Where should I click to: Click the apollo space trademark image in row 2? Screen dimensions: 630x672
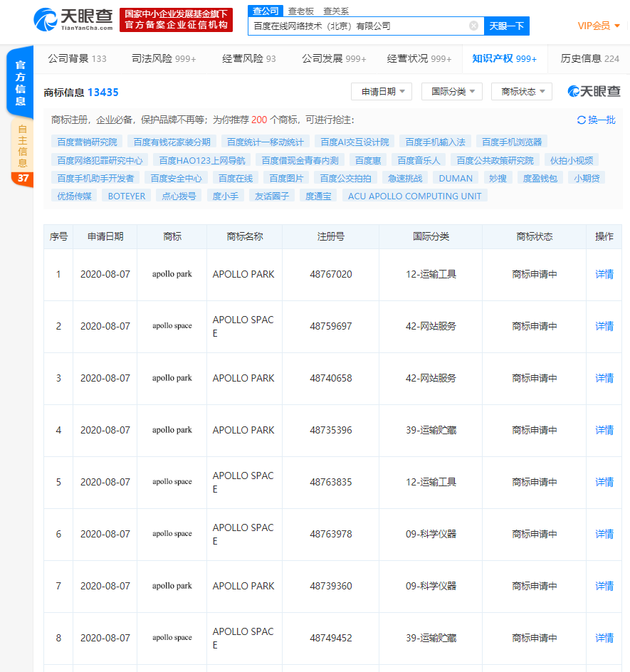click(x=172, y=326)
